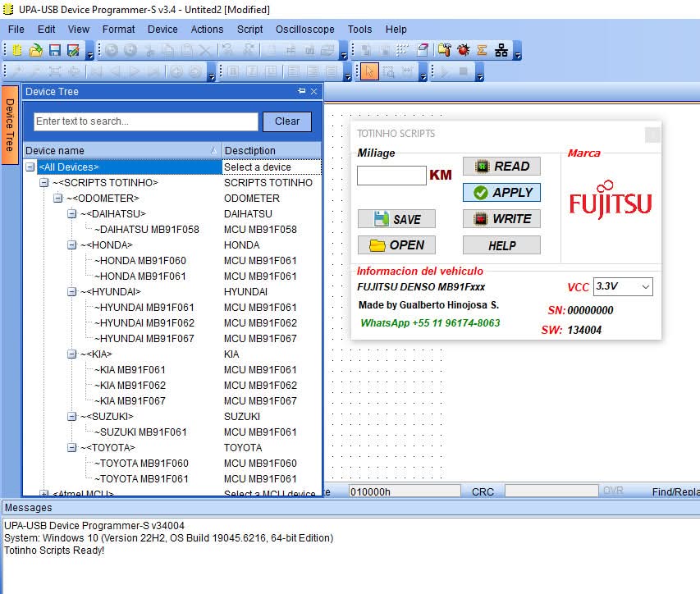Image resolution: width=700 pixels, height=594 pixels.
Task: Click the Clear search button
Action: pos(286,121)
